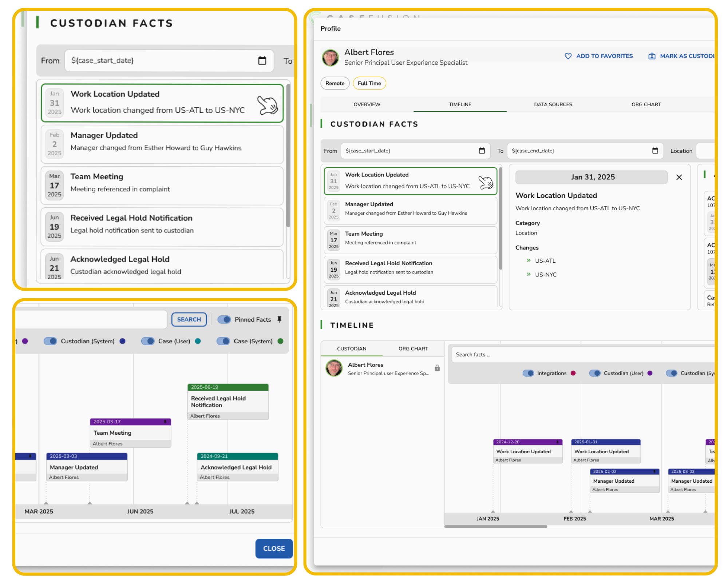Screen dimensions: 728x582
Task: Click the red dot next to Integrations
Action: (573, 373)
